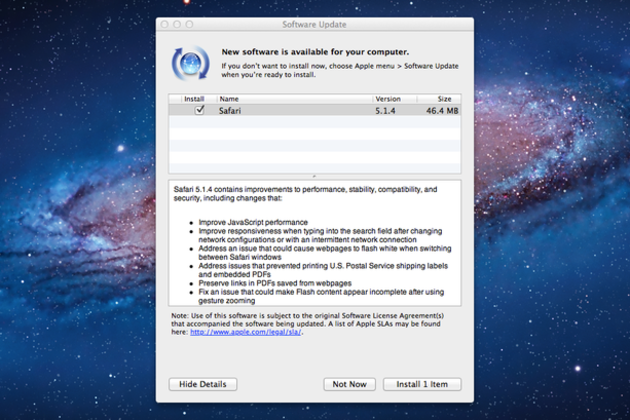Select the Safari update row
The height and width of the screenshot is (420, 630).
[290, 111]
